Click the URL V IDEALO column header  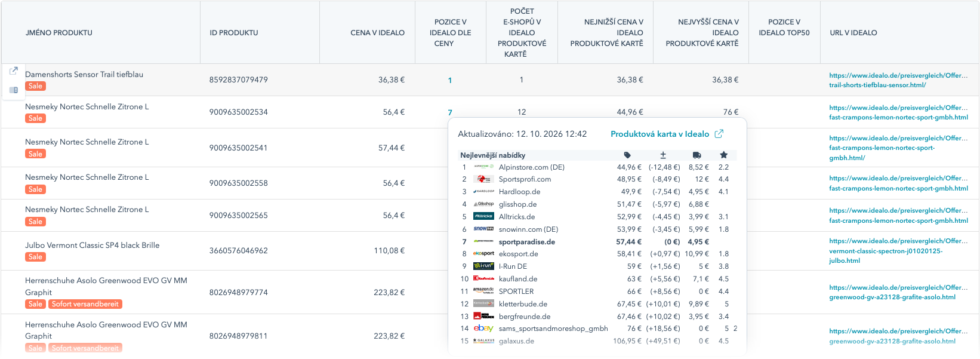click(x=853, y=33)
